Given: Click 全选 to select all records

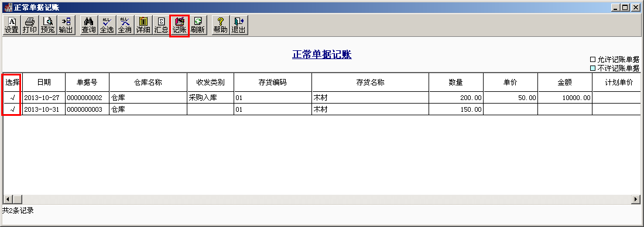Looking at the screenshot, I should (107, 26).
